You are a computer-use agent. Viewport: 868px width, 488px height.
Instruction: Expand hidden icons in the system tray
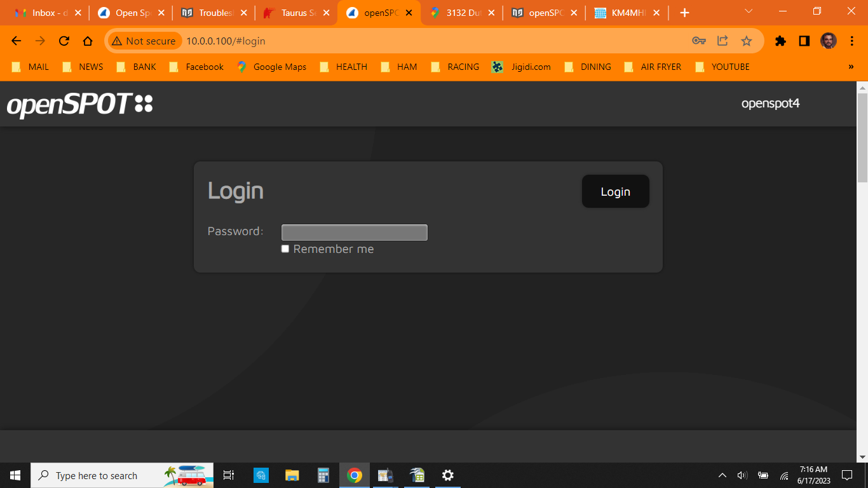pos(722,475)
